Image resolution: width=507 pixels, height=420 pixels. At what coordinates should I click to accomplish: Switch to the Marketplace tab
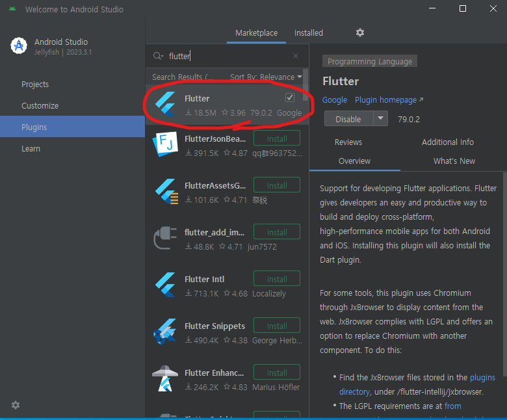pyautogui.click(x=256, y=33)
